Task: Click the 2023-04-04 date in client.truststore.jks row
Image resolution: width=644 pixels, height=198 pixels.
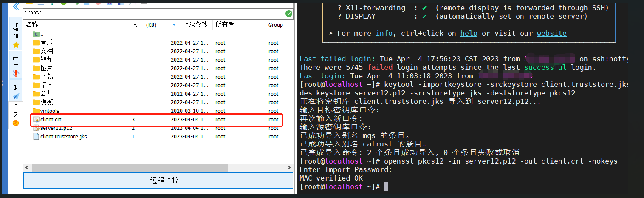Action: pyautogui.click(x=189, y=137)
